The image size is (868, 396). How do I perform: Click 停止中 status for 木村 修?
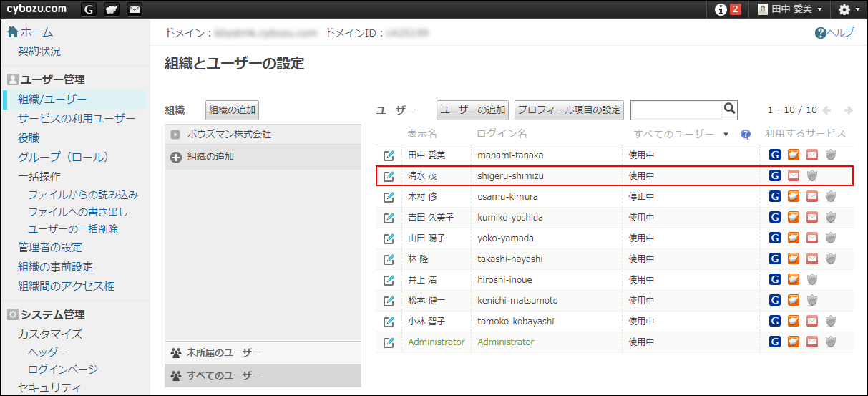coord(641,197)
